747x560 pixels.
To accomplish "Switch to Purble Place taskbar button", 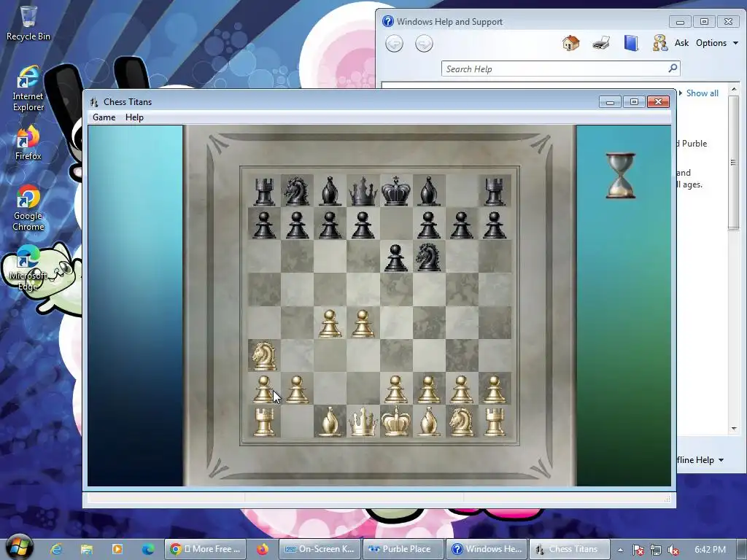I will 403,549.
